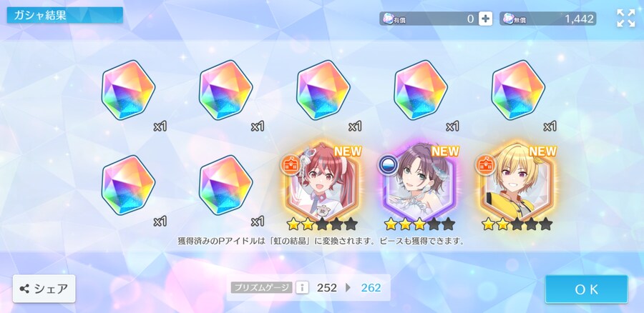644x313 pixels.
Task: Click the school badge icon on red-haired idol
Action: point(291,164)
